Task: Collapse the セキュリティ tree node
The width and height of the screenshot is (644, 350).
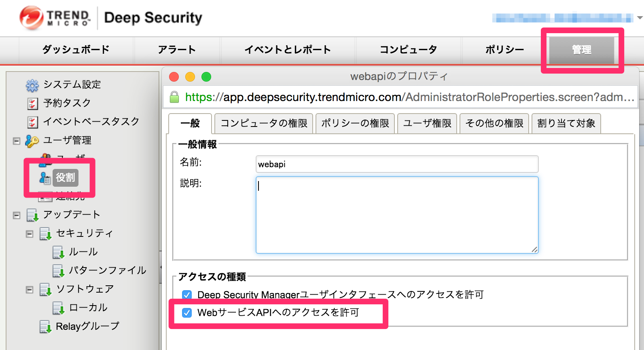Action: point(30,234)
